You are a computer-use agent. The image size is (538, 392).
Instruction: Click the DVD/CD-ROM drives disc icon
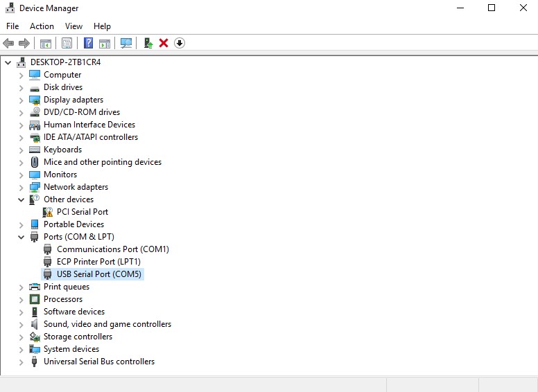(x=35, y=112)
